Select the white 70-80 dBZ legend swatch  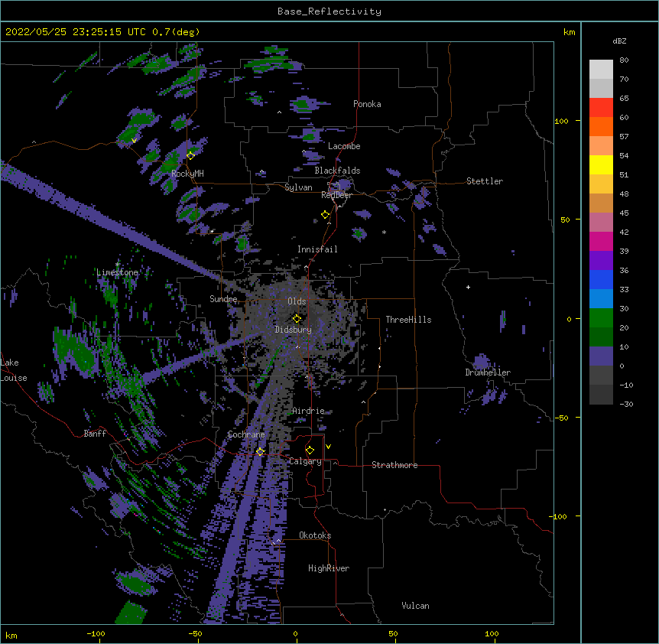click(x=601, y=70)
